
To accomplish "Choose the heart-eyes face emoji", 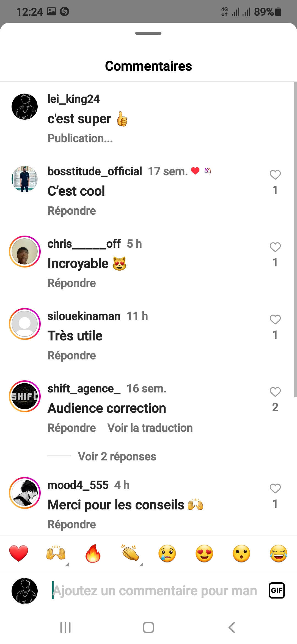I will click(x=204, y=553).
